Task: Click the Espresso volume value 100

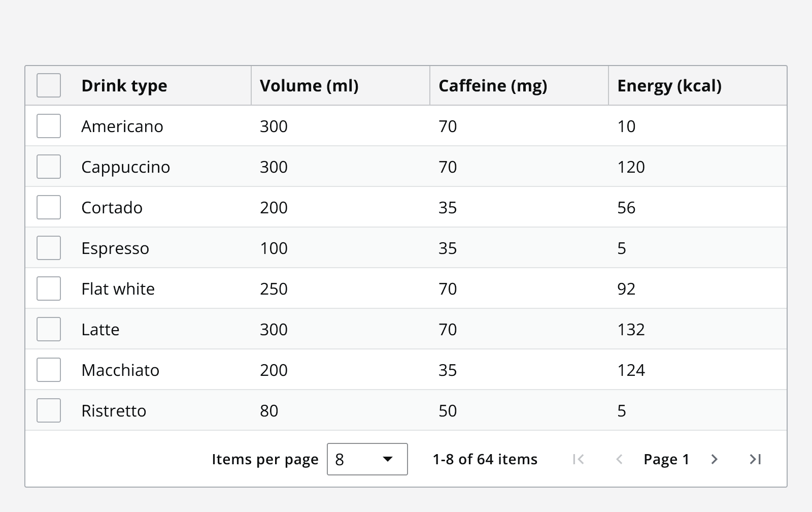Action: coord(274,248)
